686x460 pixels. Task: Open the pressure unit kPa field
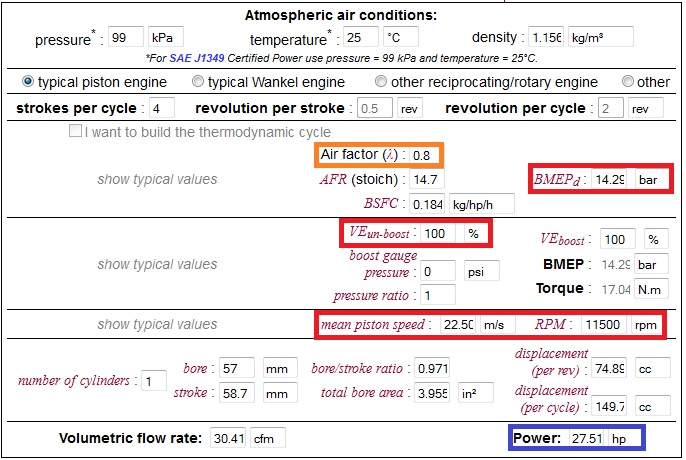pos(165,37)
